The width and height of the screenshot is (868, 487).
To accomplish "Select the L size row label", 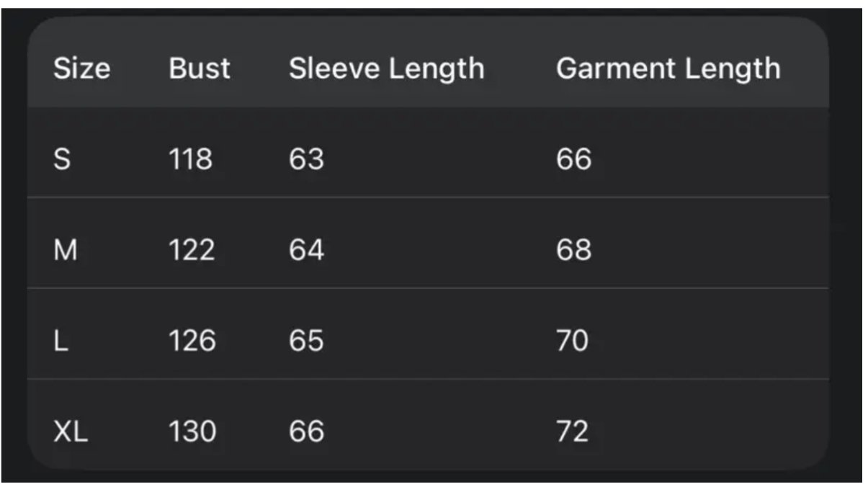I will click(61, 341).
